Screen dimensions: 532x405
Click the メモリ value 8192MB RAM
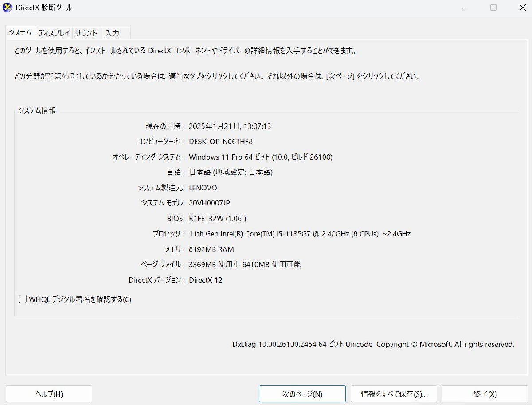click(212, 249)
